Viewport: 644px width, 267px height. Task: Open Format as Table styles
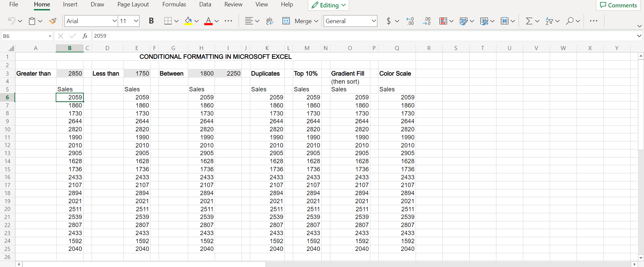point(467,21)
